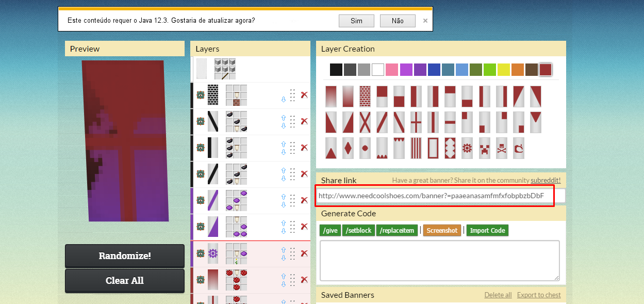Viewport: 644px width, 304px height.
Task: Move red gradient layer down
Action: click(283, 283)
